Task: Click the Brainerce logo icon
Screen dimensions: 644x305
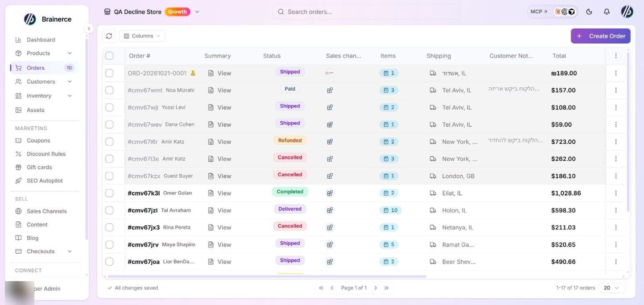Action: 30,19
